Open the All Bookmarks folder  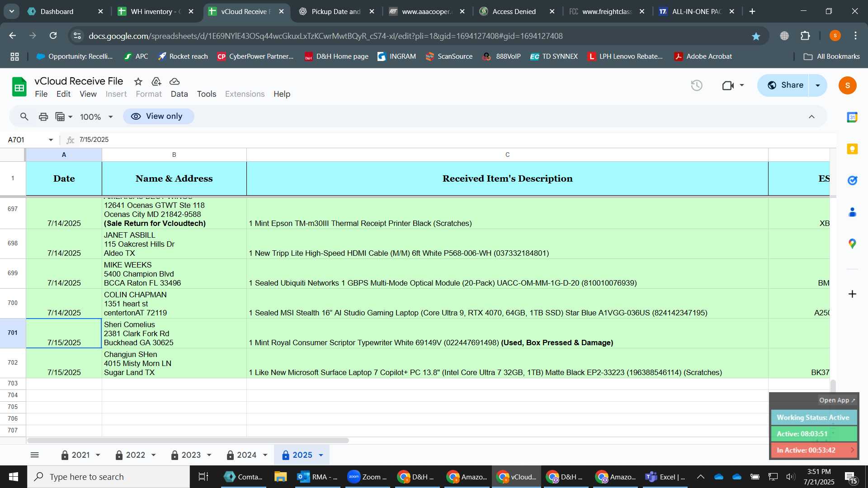pyautogui.click(x=831, y=56)
